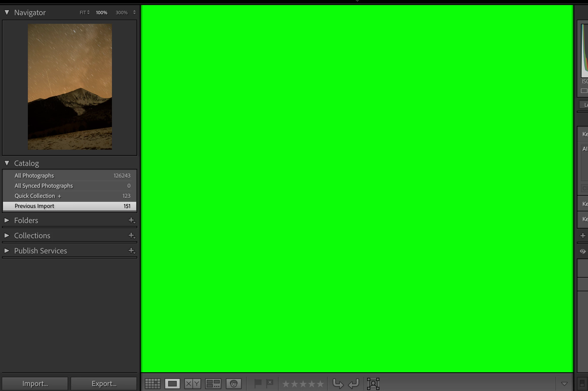588x391 pixels.
Task: Click the Export button
Action: [x=104, y=383]
